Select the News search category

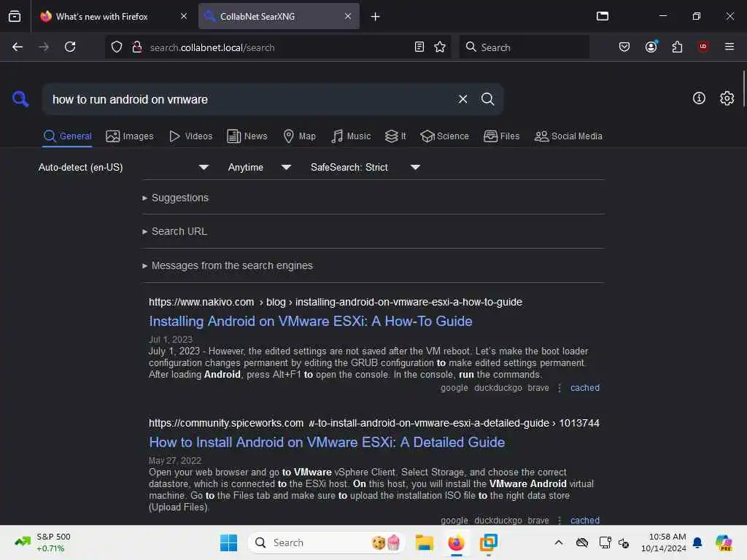tap(247, 136)
